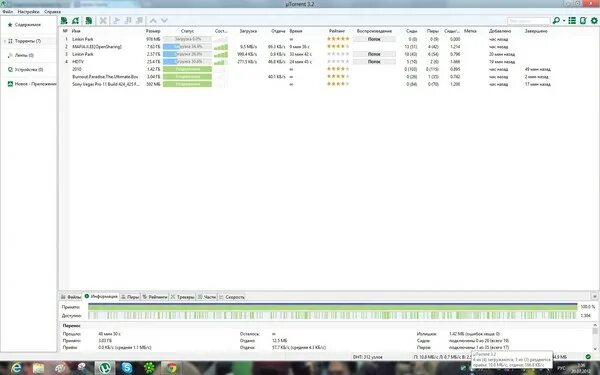
Task: Click the feeds icon beside Ленты
Action: [10, 55]
